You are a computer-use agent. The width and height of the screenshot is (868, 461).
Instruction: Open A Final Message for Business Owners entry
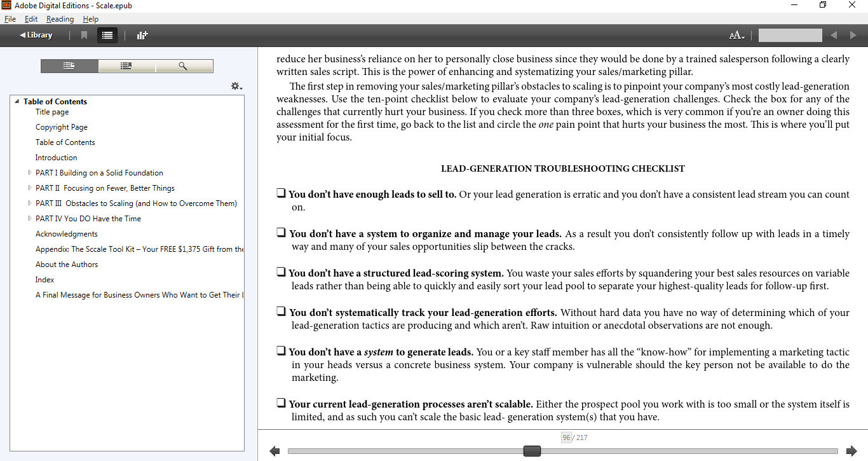[x=139, y=295]
